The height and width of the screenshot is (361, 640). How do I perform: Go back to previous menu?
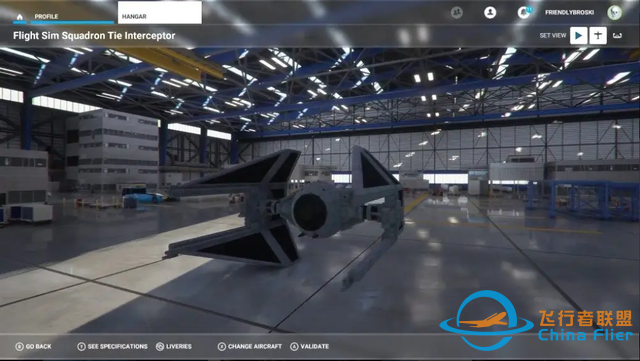(x=33, y=346)
